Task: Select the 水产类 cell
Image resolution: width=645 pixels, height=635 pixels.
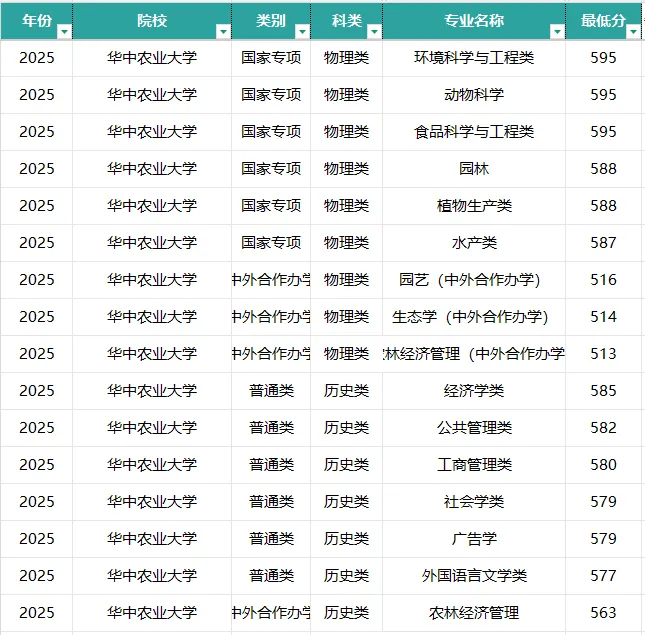Action: tap(474, 243)
